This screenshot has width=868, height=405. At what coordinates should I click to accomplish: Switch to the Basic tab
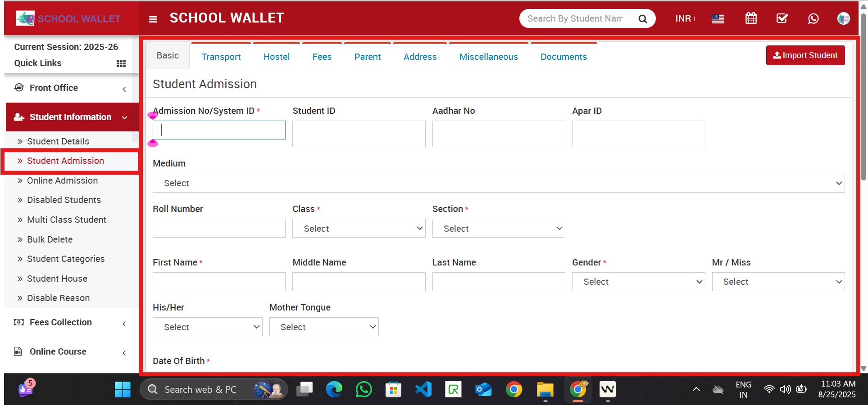(x=168, y=55)
